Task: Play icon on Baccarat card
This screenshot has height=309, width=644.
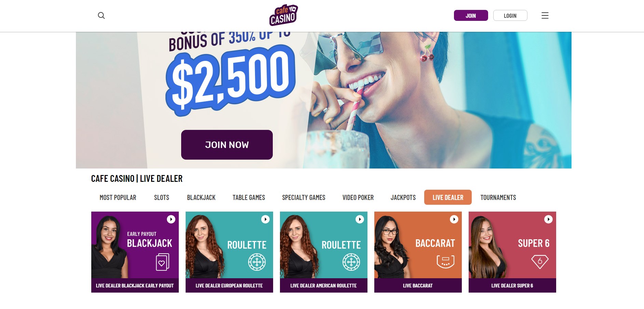Action: [454, 219]
